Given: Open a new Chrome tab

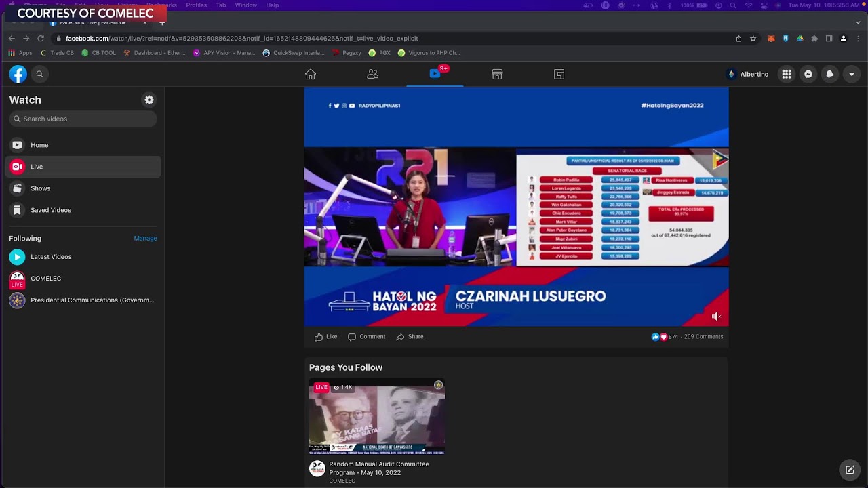Looking at the screenshot, I should (x=161, y=22).
